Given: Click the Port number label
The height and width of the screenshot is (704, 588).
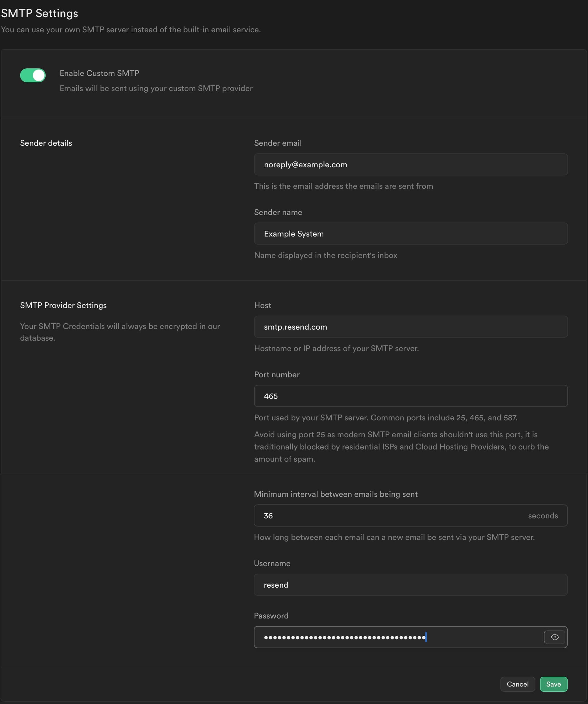Looking at the screenshot, I should click(x=277, y=374).
